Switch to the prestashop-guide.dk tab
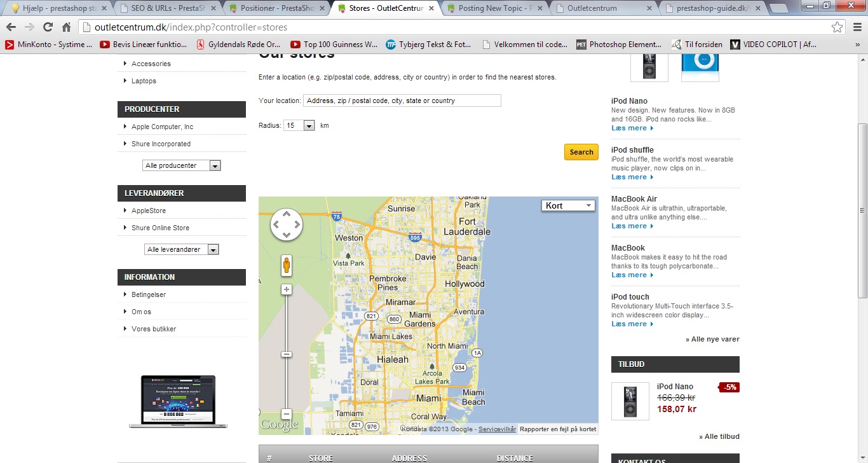The height and width of the screenshot is (463, 868). click(712, 8)
